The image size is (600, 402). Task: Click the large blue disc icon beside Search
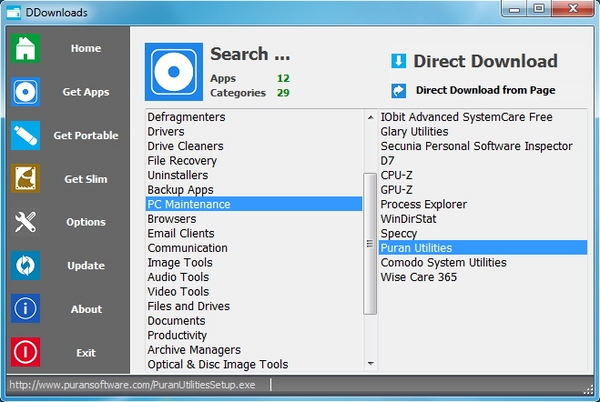pyautogui.click(x=174, y=72)
